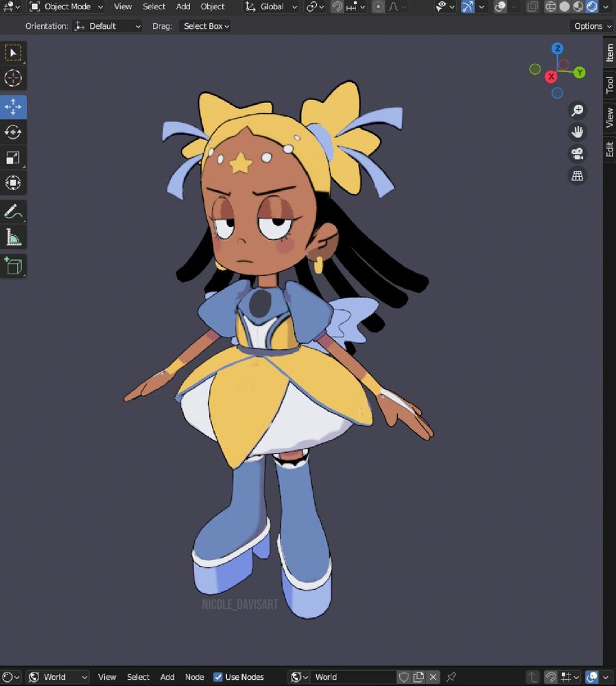Toggle fake user shield for World
616x686 pixels.
point(404,677)
